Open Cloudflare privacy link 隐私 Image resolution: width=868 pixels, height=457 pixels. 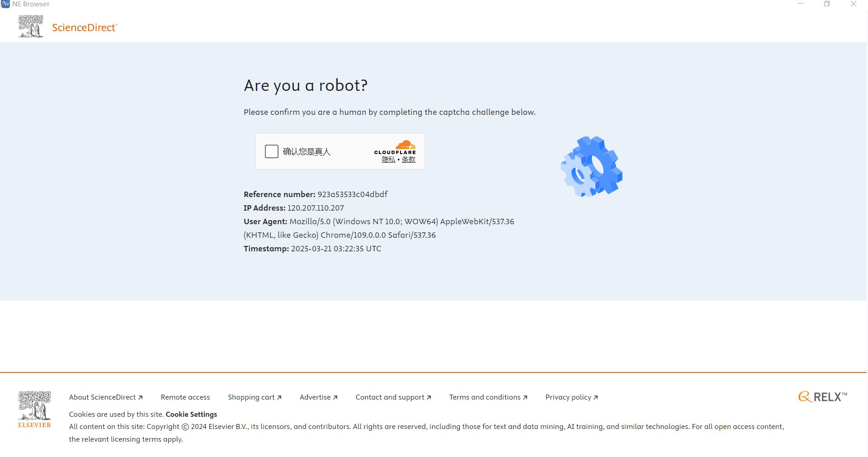coord(388,160)
